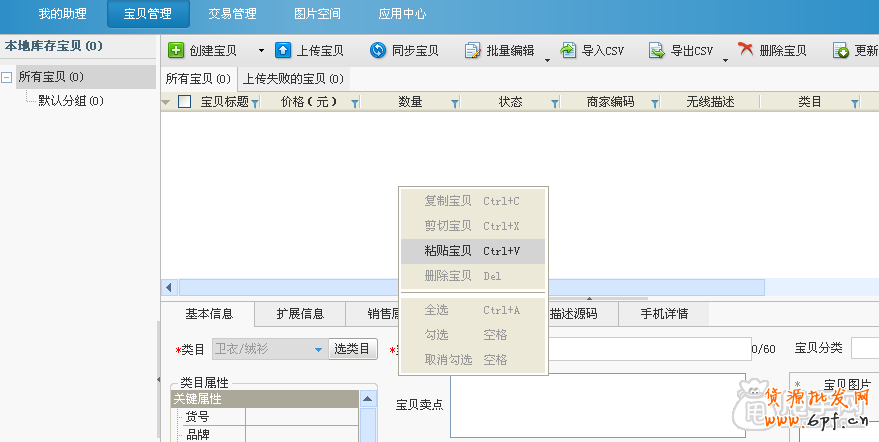Image resolution: width=879 pixels, height=442 pixels.
Task: Click the green 创建宝贝 plus icon
Action: coord(176,50)
